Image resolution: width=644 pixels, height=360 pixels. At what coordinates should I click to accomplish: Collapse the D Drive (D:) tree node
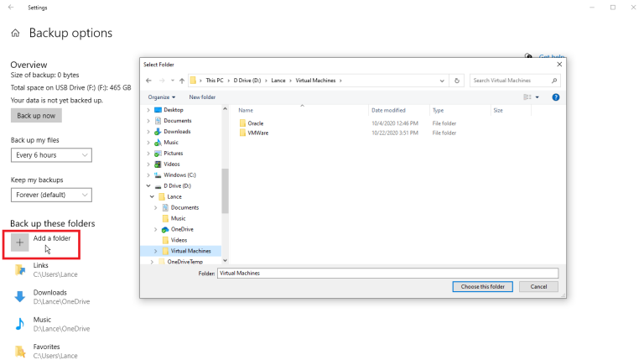click(x=148, y=185)
